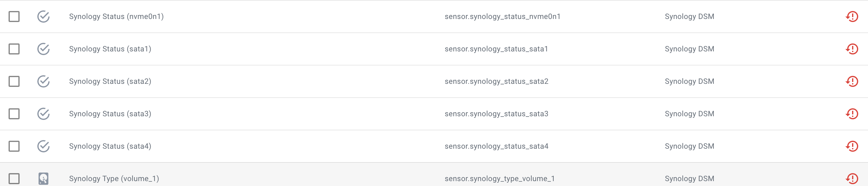Select the checkbox for Synology Status (sata1)
The width and height of the screenshot is (868, 186).
(14, 49)
